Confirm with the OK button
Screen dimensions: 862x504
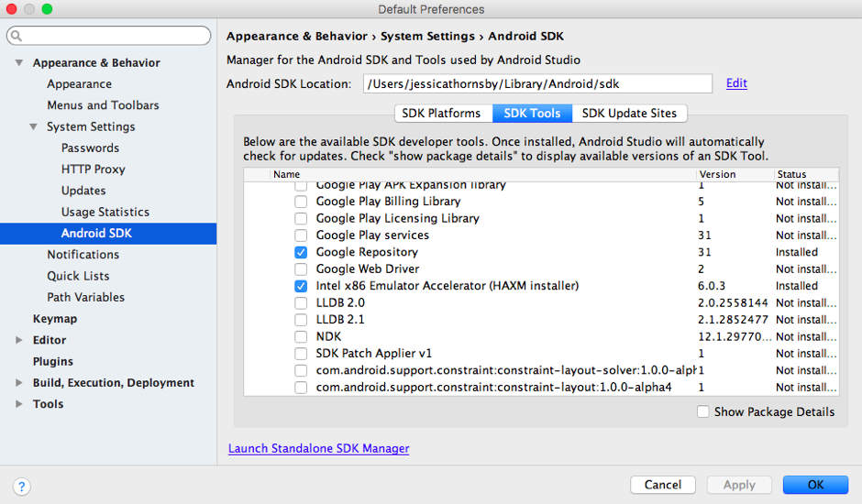click(x=816, y=485)
